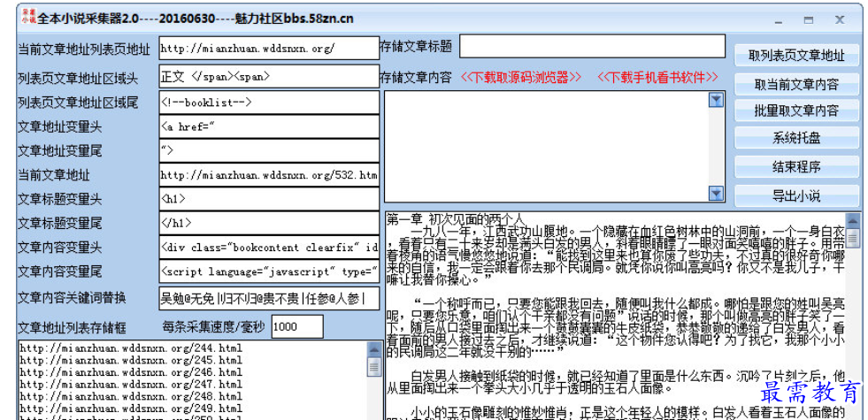Image resolution: width=868 pixels, height=420 pixels.
Task: Click the app icon in title bar
Action: (x=29, y=16)
